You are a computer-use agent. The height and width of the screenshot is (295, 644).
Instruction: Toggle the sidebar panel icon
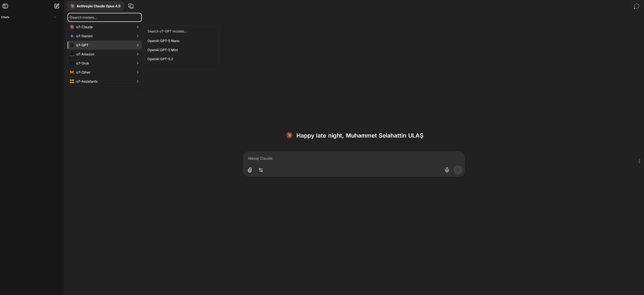[5, 6]
